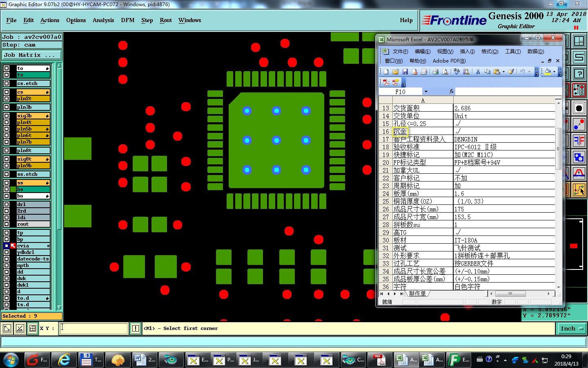Screen dimensions: 588x368
Task: Click the Fill Color bucket icon
Action: tap(548, 72)
